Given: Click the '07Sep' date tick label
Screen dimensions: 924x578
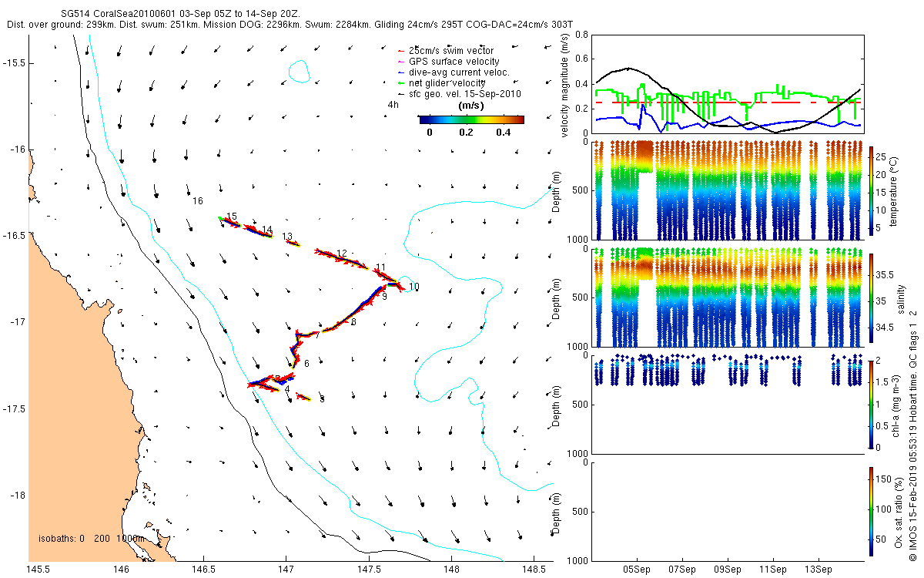Looking at the screenshot, I should (x=682, y=570).
